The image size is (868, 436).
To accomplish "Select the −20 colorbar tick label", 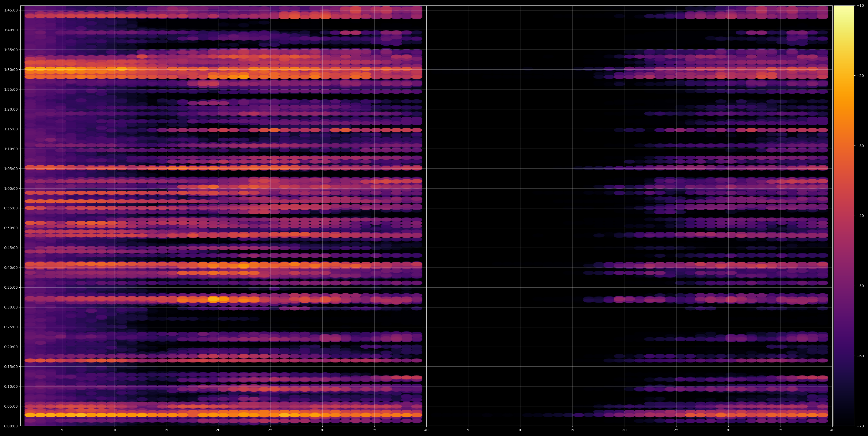I will [860, 76].
